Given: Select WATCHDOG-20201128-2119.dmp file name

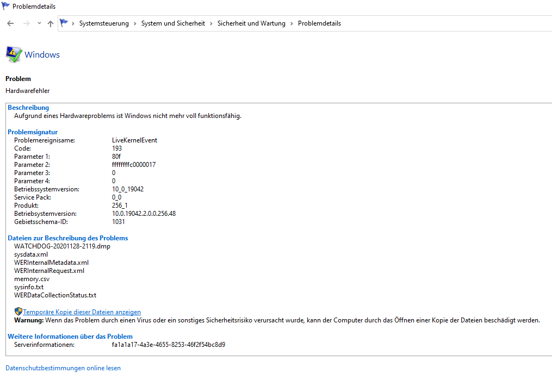Looking at the screenshot, I should 63,246.
